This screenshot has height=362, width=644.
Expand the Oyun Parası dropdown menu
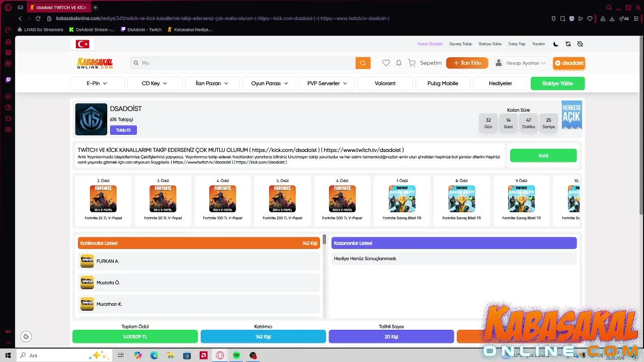point(270,83)
